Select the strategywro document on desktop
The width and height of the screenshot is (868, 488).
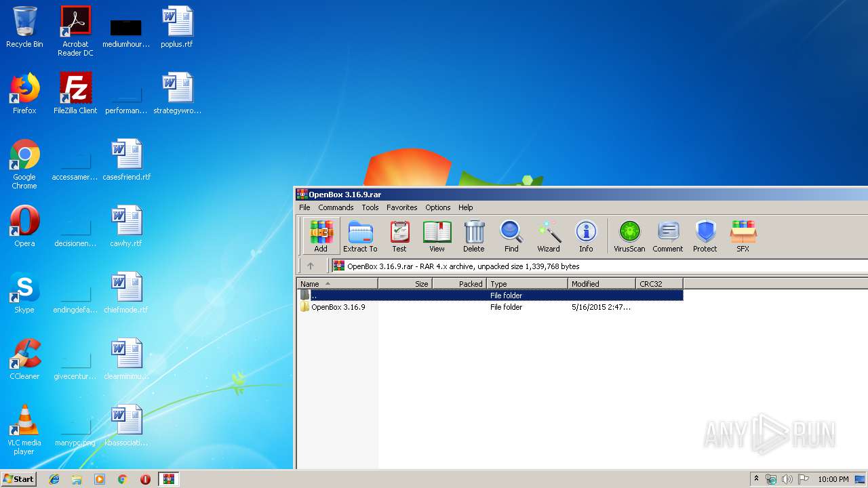177,94
